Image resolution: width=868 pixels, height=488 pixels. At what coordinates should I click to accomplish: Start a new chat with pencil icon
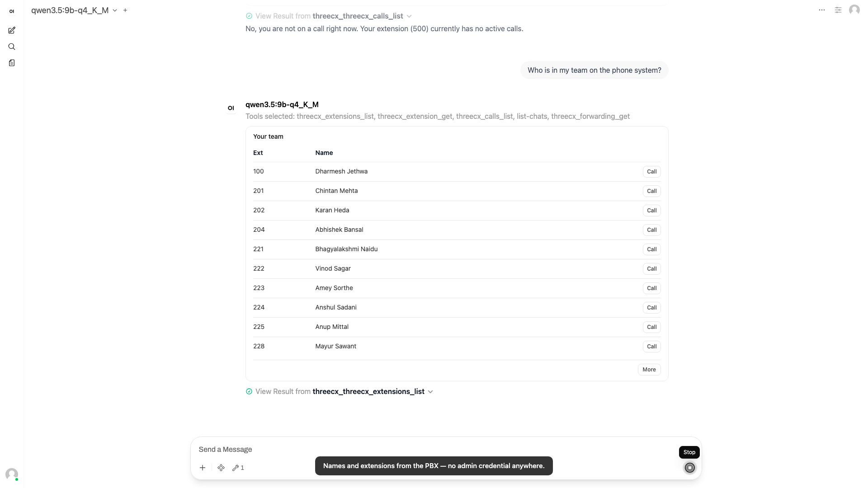[12, 30]
